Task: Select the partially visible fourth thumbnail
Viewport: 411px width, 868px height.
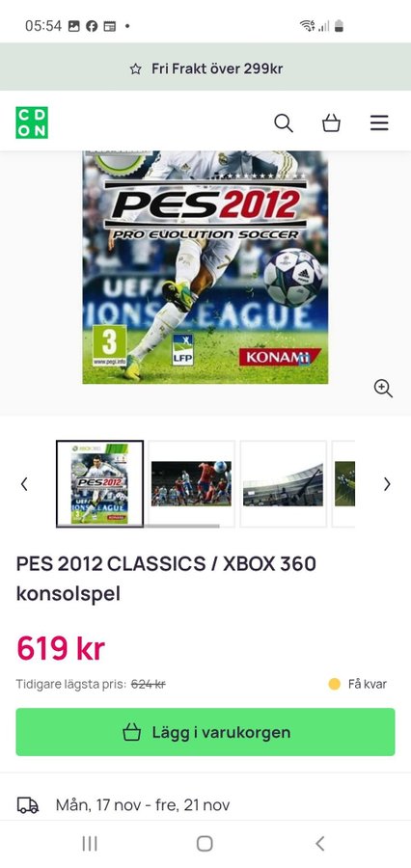Action: pos(343,484)
